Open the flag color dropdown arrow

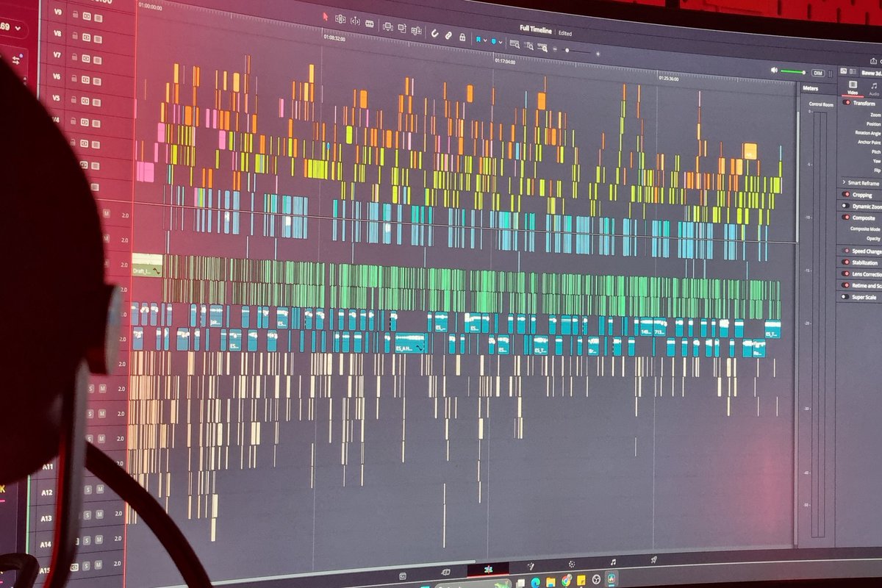pyautogui.click(x=485, y=40)
